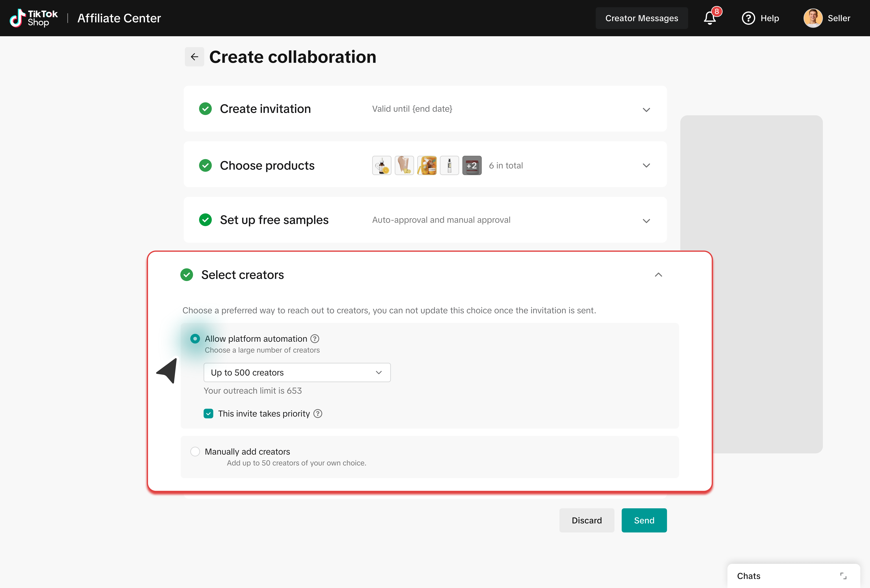This screenshot has width=870, height=588.
Task: Expand the Create invitation section
Action: coord(646,110)
